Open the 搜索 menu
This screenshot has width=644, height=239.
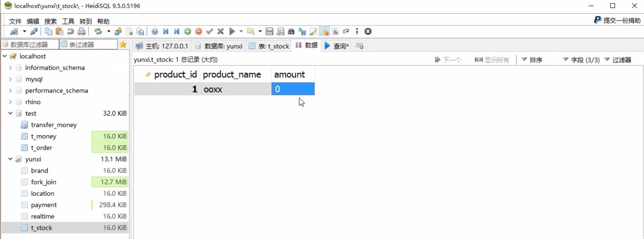[50, 21]
